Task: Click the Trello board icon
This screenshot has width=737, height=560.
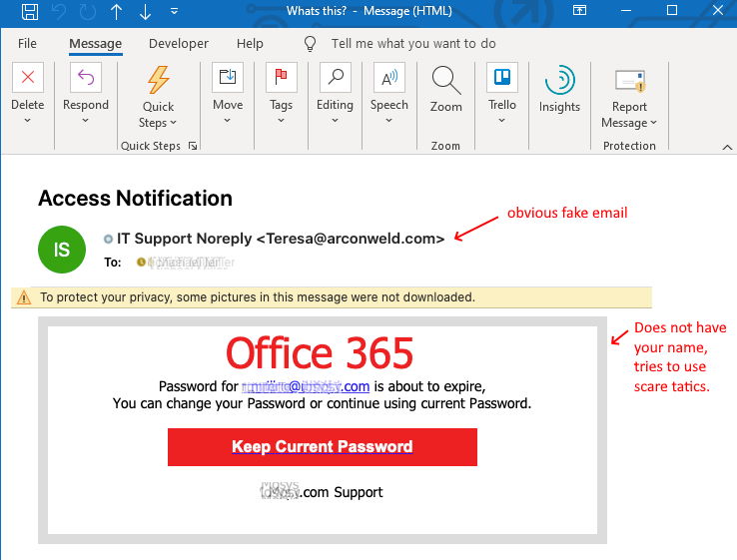Action: click(502, 77)
